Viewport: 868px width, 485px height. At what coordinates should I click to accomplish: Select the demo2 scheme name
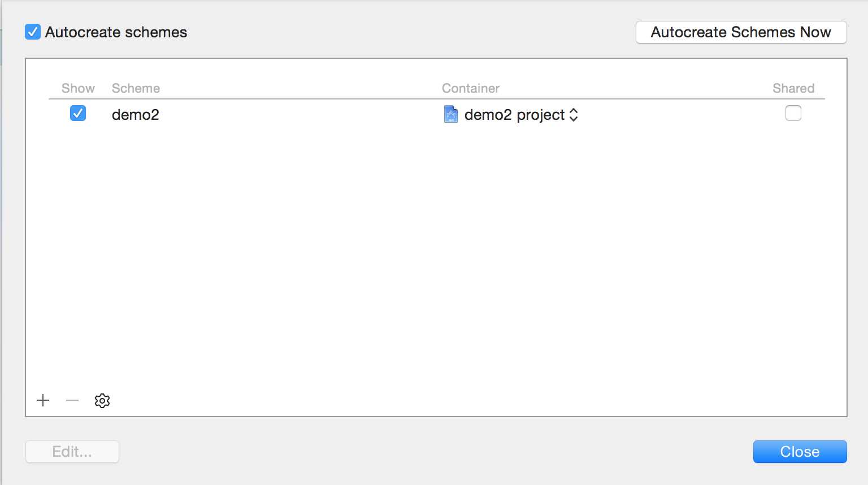[136, 115]
